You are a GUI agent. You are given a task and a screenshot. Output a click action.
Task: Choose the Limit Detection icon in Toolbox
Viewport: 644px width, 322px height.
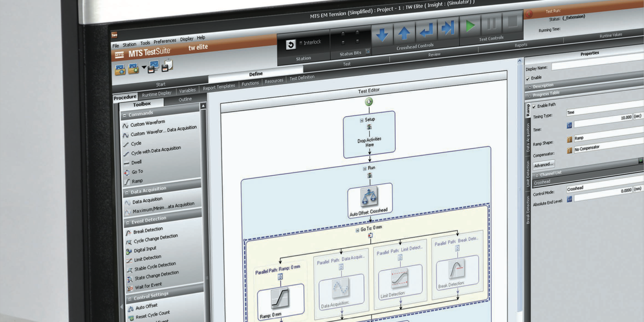pyautogui.click(x=130, y=261)
